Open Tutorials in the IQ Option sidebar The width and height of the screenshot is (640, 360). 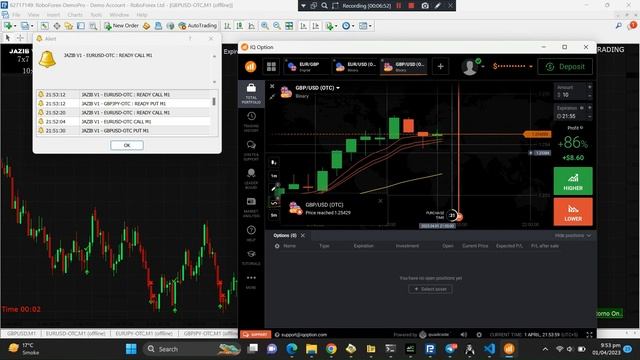pyautogui.click(x=251, y=258)
